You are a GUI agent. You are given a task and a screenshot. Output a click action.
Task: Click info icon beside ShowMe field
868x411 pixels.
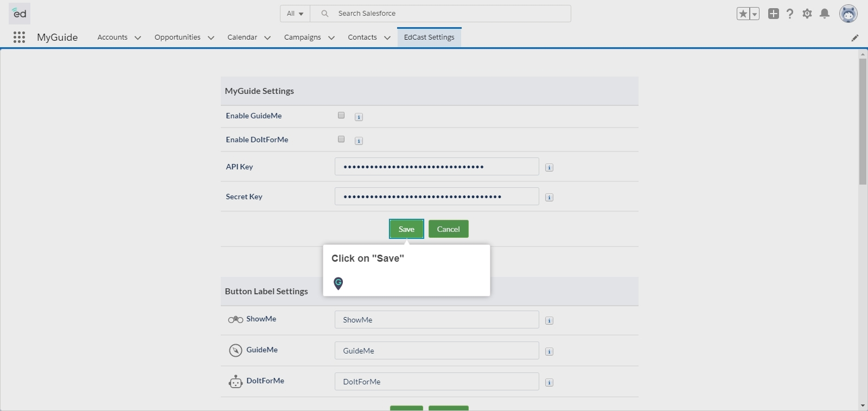pos(549,320)
